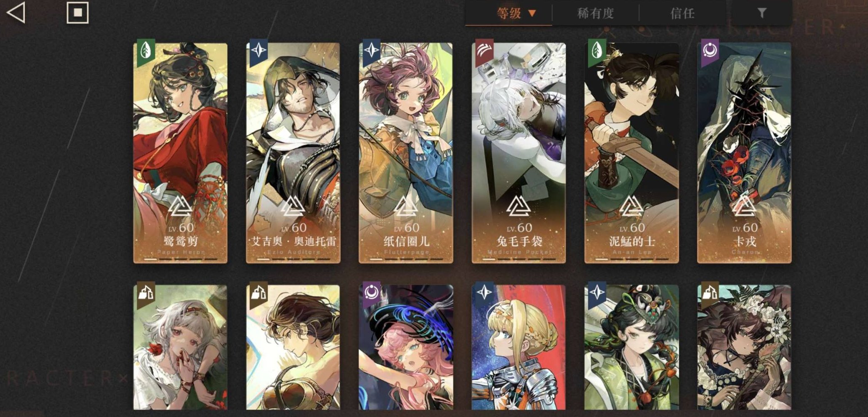The image size is (868, 417).
Task: Click the green leaf badge on 鹭鸶剪
Action: coord(145,51)
